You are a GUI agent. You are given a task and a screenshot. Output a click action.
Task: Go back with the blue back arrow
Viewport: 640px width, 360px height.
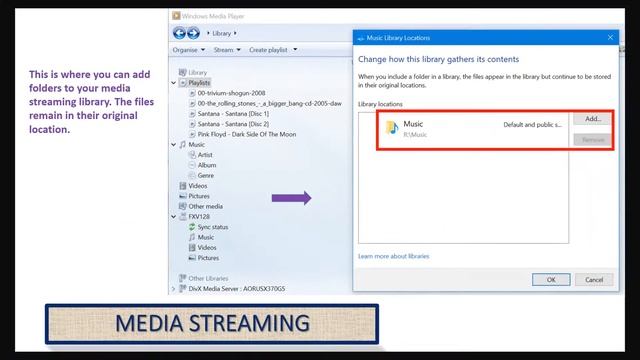pos(179,33)
